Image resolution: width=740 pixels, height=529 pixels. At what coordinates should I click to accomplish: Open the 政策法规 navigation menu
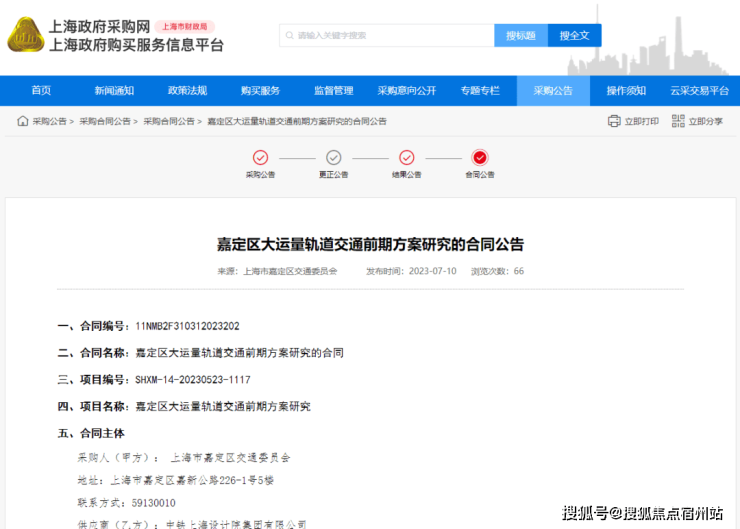click(x=187, y=91)
